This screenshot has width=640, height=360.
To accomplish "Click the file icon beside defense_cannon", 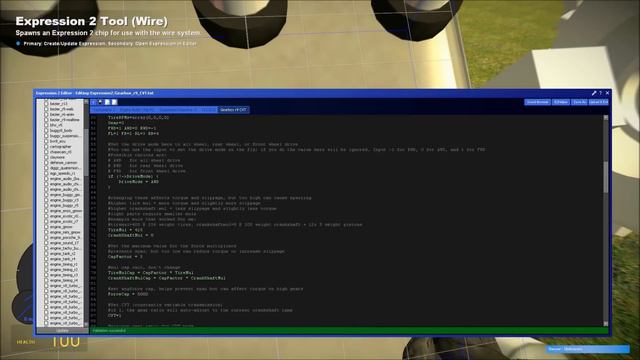I will [46, 162].
